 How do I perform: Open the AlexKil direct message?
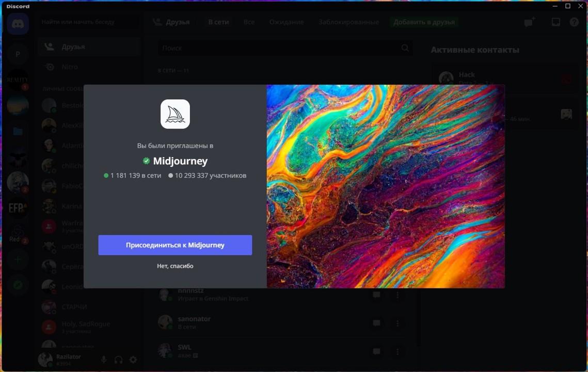click(x=63, y=126)
